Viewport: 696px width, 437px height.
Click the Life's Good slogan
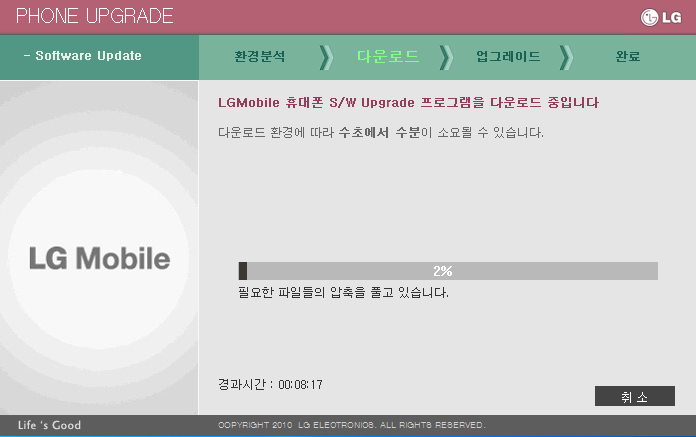click(x=49, y=425)
